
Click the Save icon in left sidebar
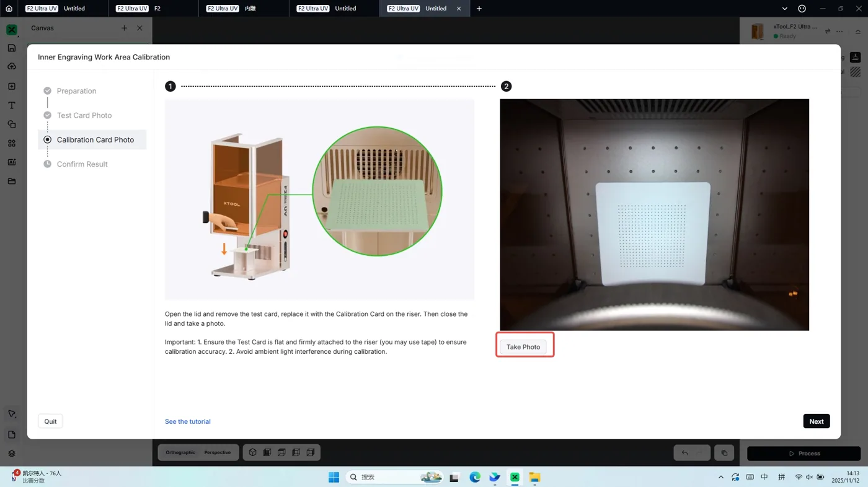coord(12,48)
